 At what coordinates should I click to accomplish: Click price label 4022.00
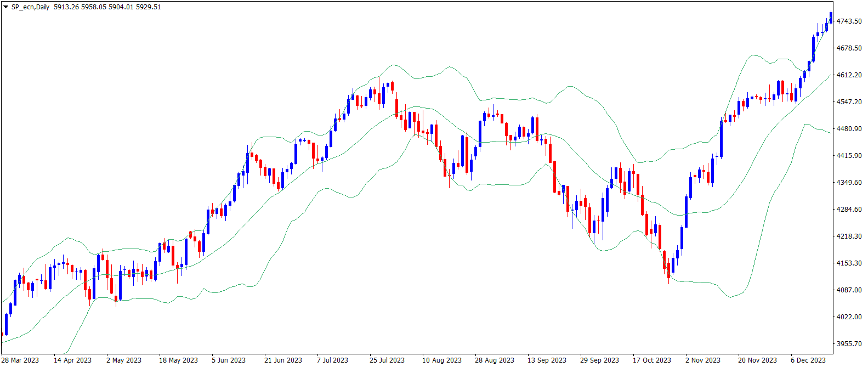click(x=849, y=317)
